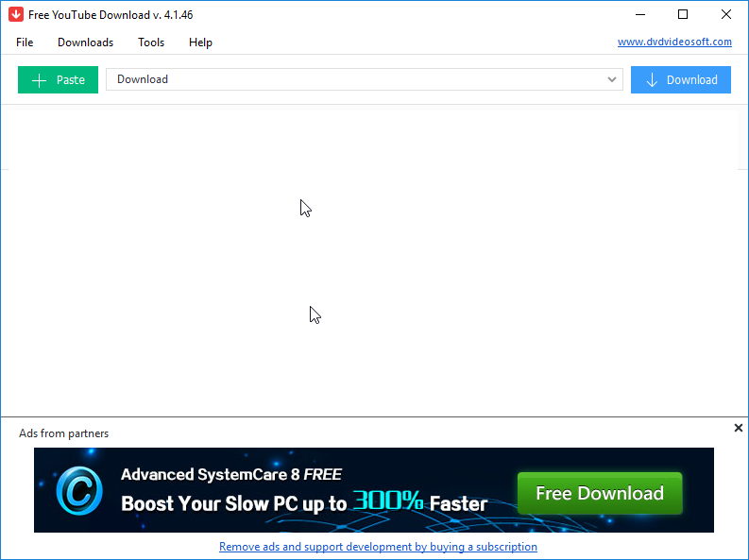Click the Advanced SystemCare logo icon

[79, 491]
